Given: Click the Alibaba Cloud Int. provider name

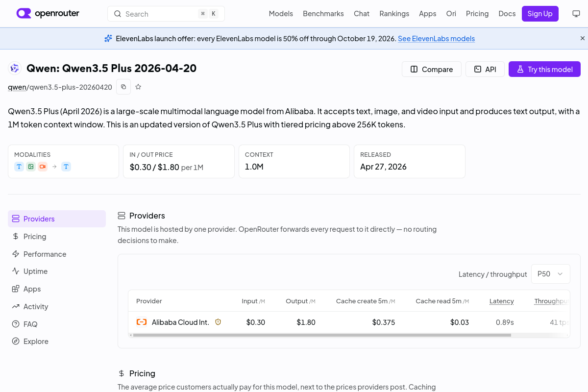Looking at the screenshot, I should pos(180,322).
